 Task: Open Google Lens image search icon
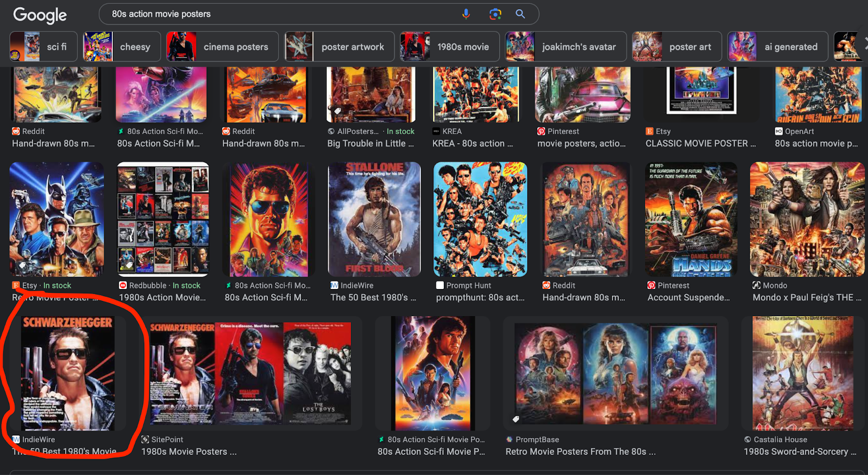click(x=495, y=14)
